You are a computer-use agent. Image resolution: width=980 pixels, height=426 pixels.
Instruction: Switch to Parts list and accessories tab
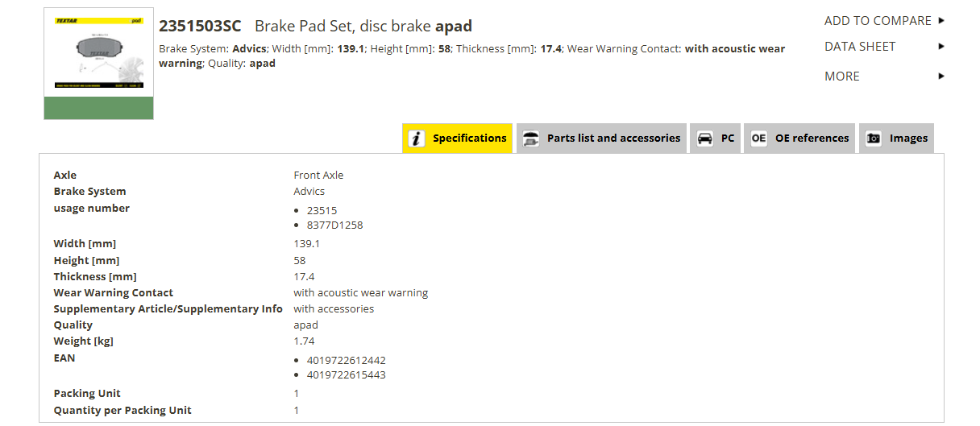pos(602,138)
